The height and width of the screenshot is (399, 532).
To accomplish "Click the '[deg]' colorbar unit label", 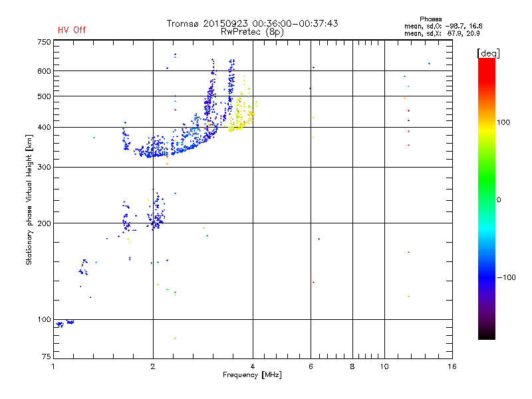I will point(488,53).
